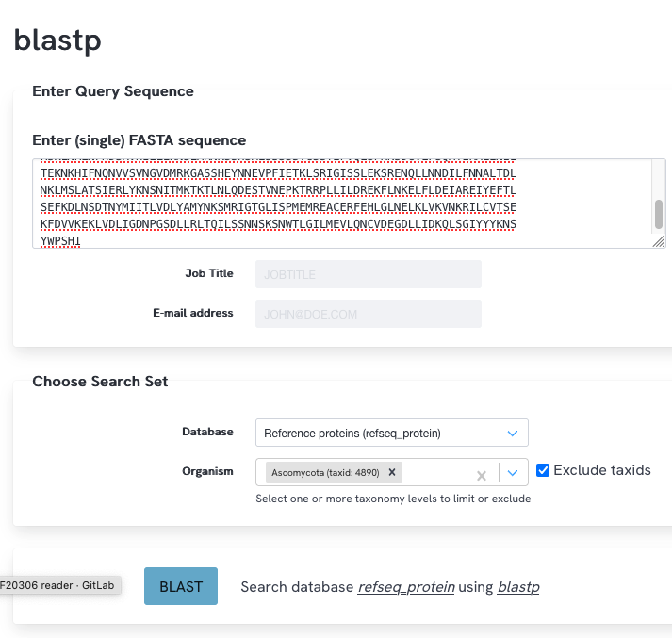Toggle via the Exclude taxids label text
The width and height of the screenshot is (672, 638).
[x=601, y=470]
